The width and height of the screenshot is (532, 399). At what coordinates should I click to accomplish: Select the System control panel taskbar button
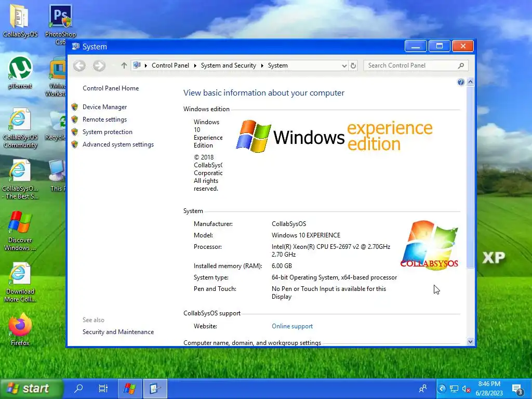155,389
